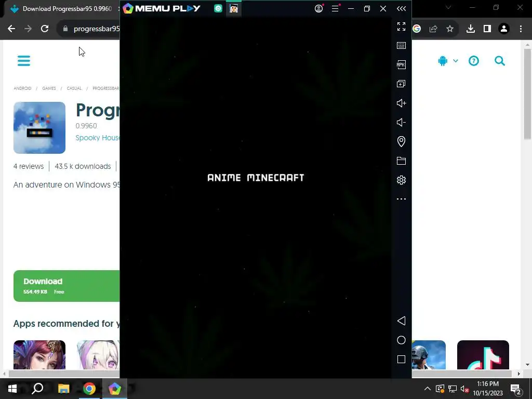Open anime girl recommended app thumbnail

click(98, 354)
